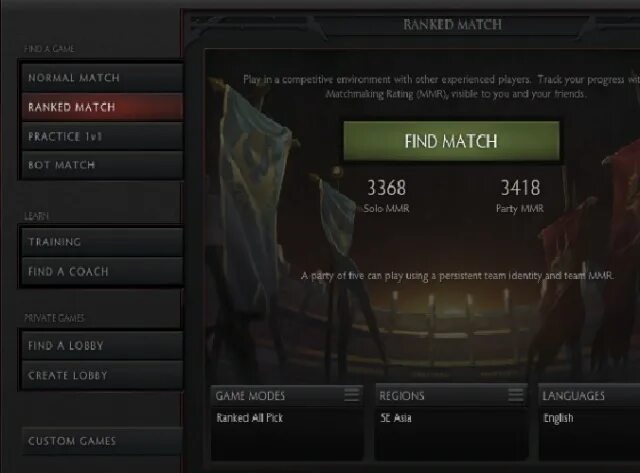Image resolution: width=640 pixels, height=473 pixels.
Task: Select Ranked All Pick game mode
Action: point(249,418)
